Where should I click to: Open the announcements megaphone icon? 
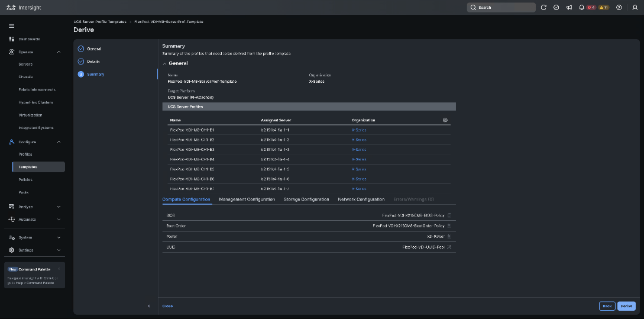tap(569, 8)
